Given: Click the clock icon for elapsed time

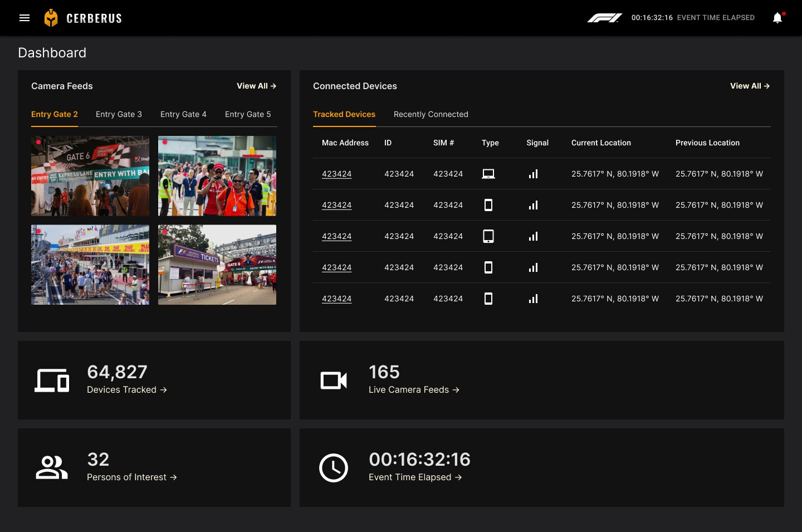Looking at the screenshot, I should point(333,467).
